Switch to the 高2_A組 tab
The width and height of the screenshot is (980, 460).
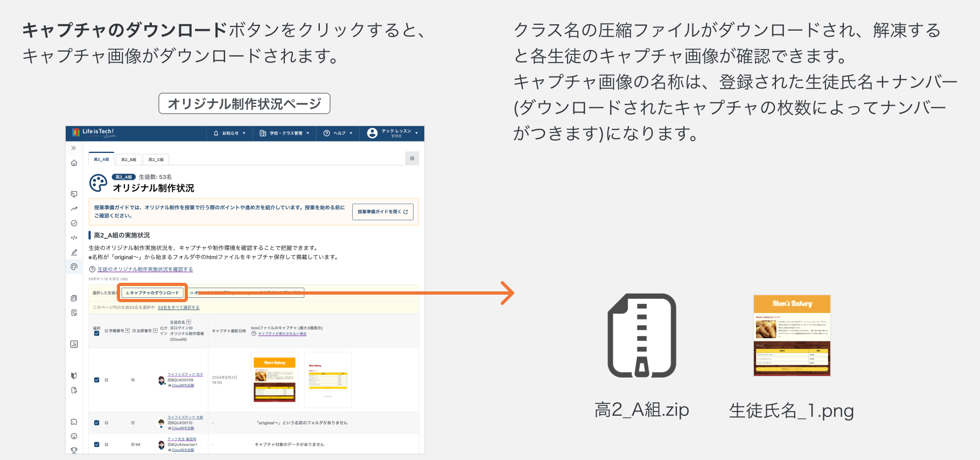click(101, 159)
